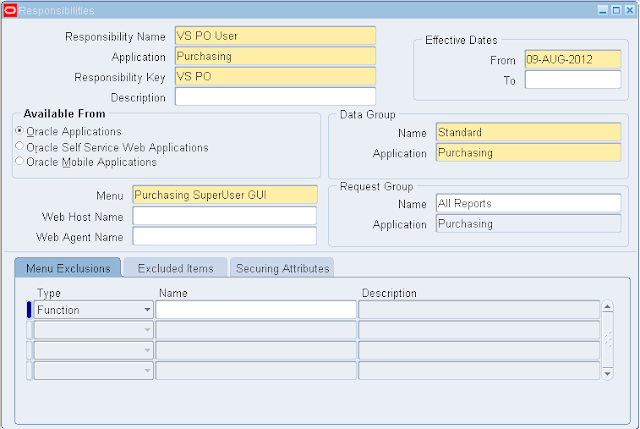The image size is (640, 429).
Task: Click the Request Group Application field
Action: [x=528, y=224]
